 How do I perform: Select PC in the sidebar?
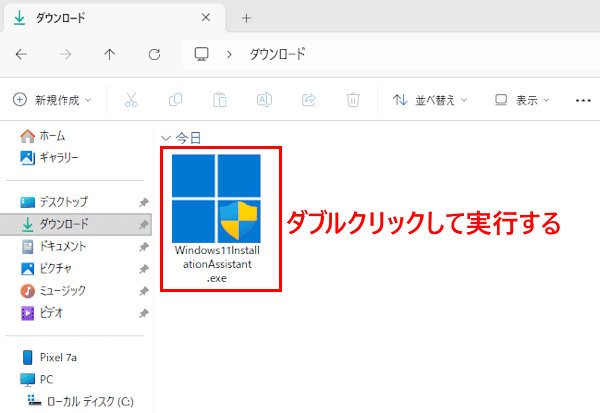pos(37,379)
